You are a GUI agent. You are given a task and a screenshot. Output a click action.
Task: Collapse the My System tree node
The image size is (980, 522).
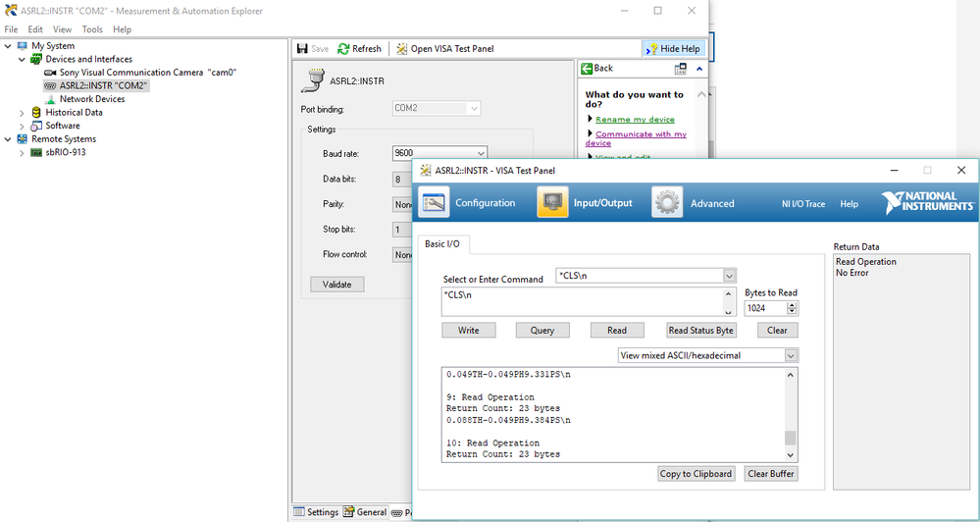tap(8, 46)
